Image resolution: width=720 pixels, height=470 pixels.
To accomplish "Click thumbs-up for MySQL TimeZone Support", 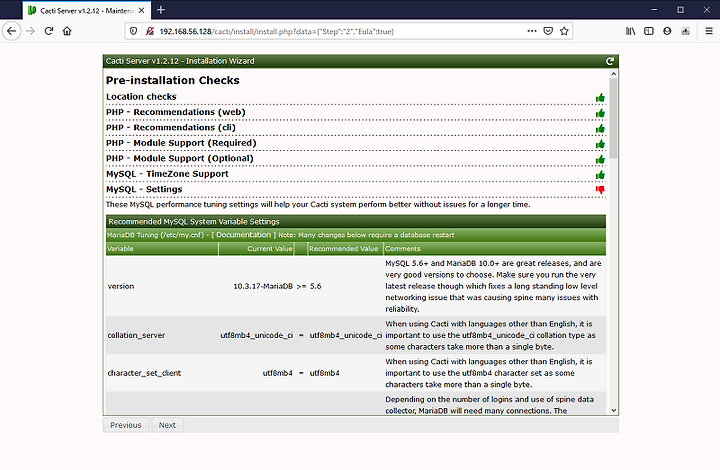I will [x=600, y=175].
